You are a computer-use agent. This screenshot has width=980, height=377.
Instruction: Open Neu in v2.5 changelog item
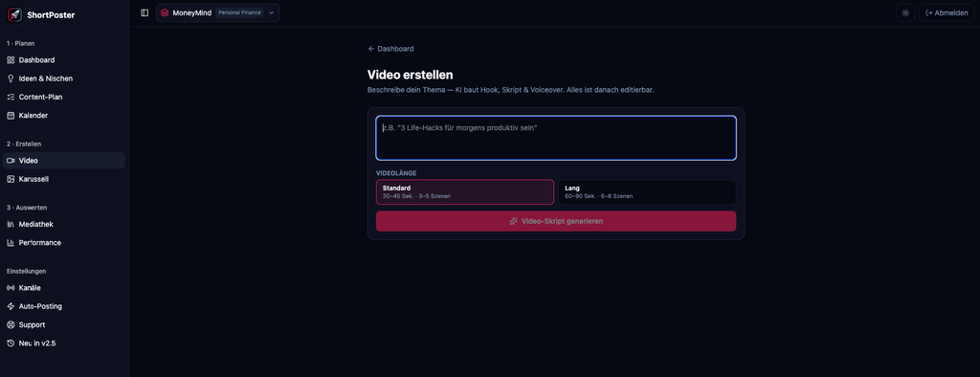(x=64, y=344)
